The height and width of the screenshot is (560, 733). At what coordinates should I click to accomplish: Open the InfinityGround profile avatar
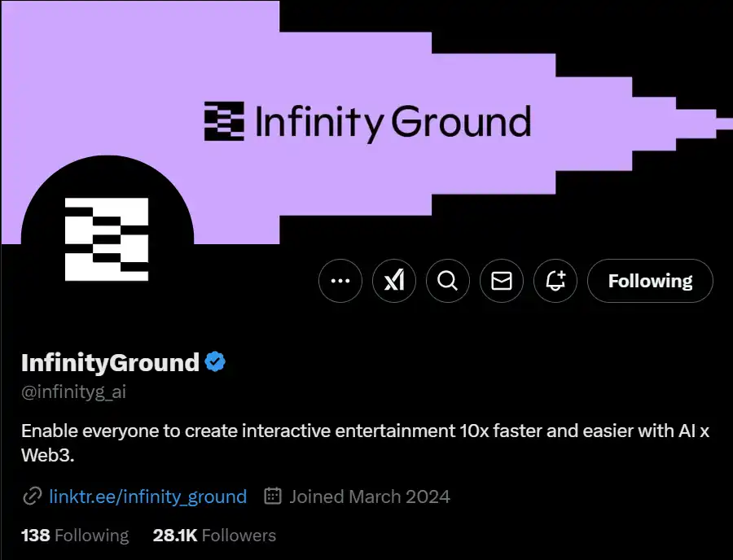107,239
